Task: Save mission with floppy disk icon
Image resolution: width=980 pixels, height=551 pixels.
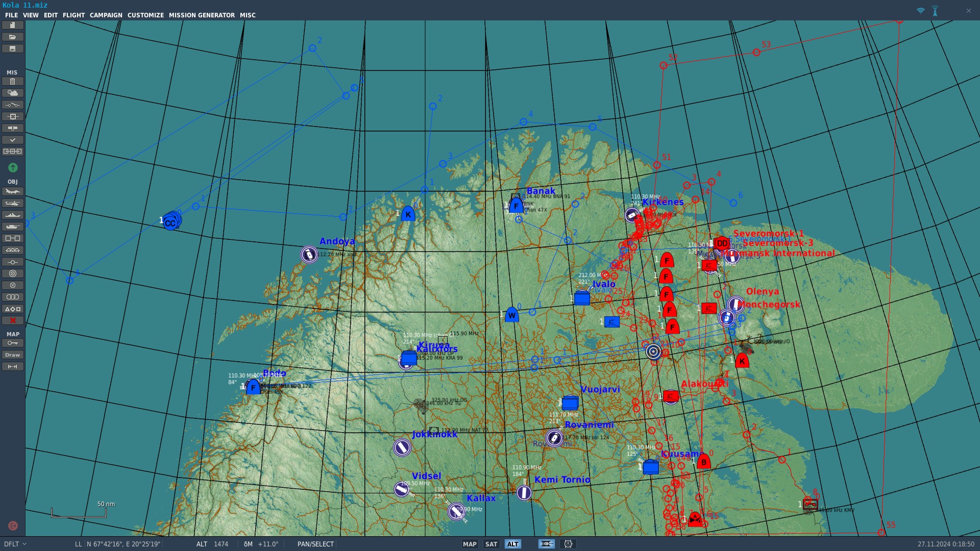Action: (12, 48)
